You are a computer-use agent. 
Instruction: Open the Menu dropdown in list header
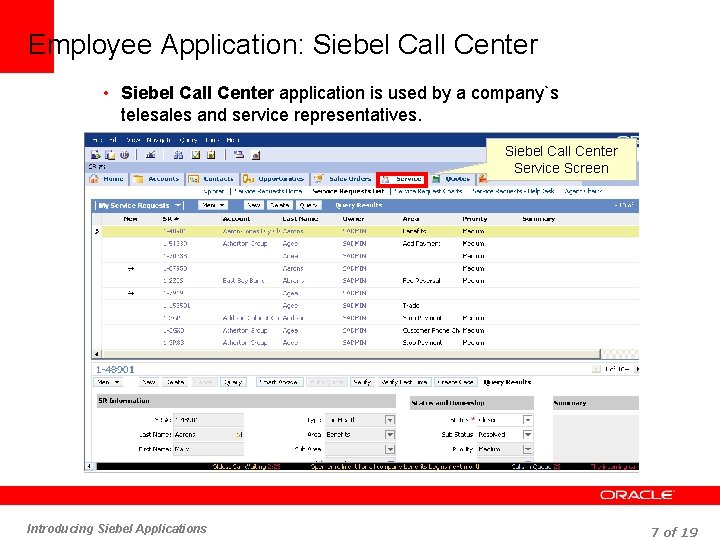point(214,205)
